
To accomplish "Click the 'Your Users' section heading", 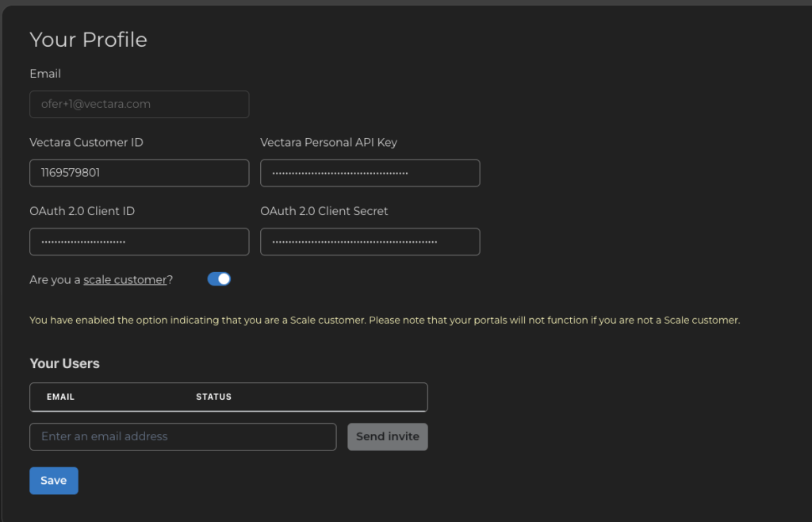I will pos(64,363).
